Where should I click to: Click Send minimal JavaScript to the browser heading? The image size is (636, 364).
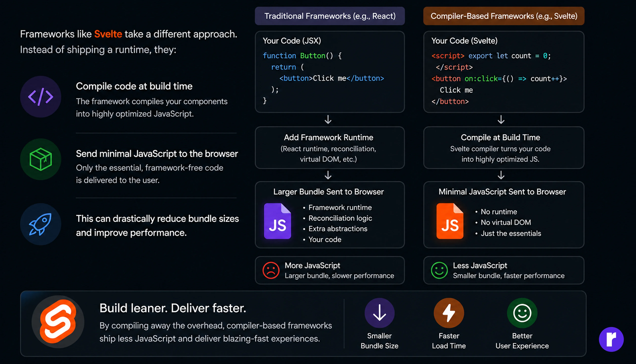click(157, 153)
